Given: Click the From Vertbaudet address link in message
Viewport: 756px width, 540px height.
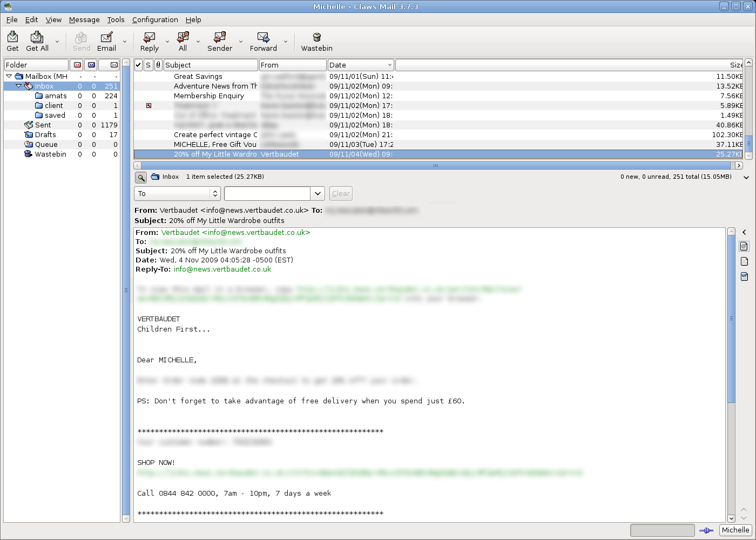Looking at the screenshot, I should pos(235,232).
